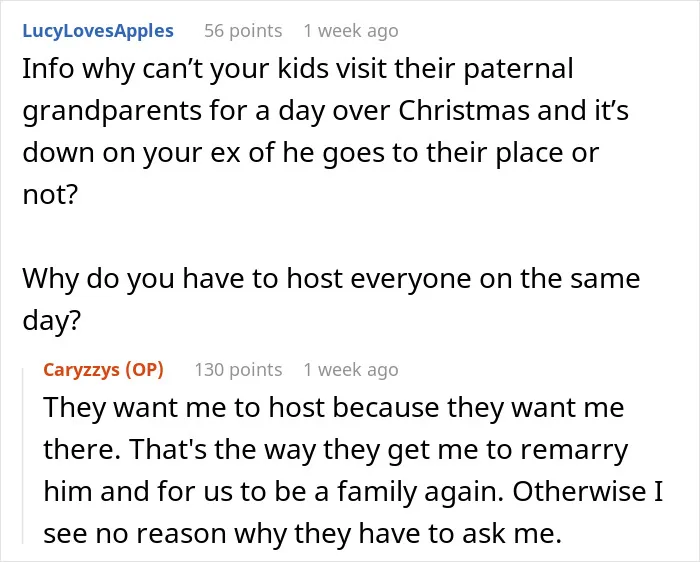Open Caryzzys reply's 1 week ago timestamp
The height and width of the screenshot is (562, 700).
(351, 370)
